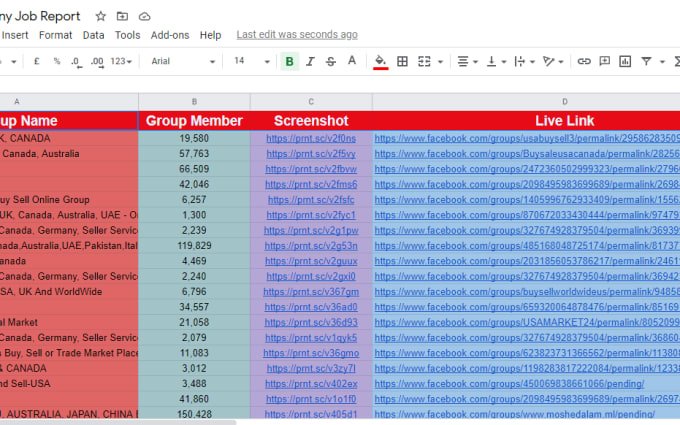Open horizontal align dropdown
The image size is (680, 425).
tap(468, 62)
